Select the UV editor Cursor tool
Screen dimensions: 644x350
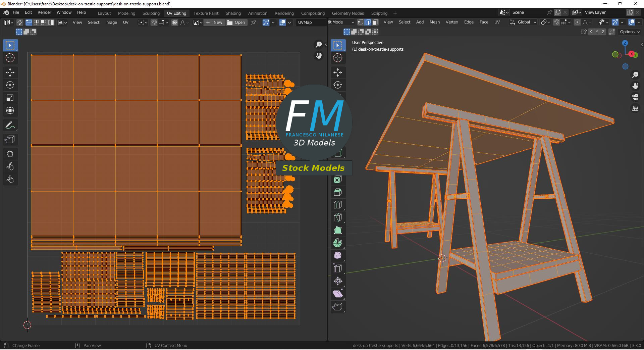click(10, 58)
